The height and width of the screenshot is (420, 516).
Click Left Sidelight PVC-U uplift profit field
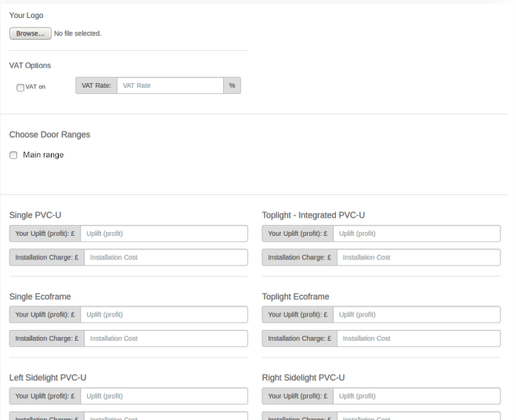point(164,396)
